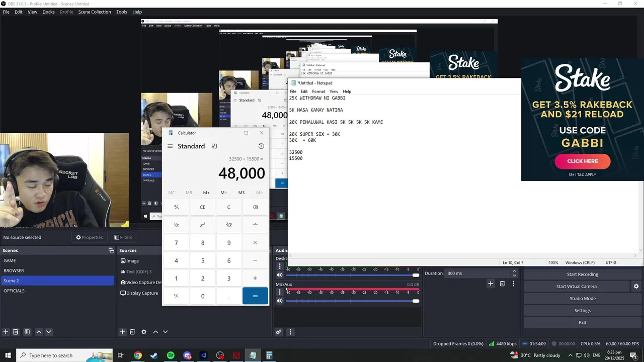The width and height of the screenshot is (644, 362).
Task: Open virtual camera settings gear
Action: [x=636, y=287]
